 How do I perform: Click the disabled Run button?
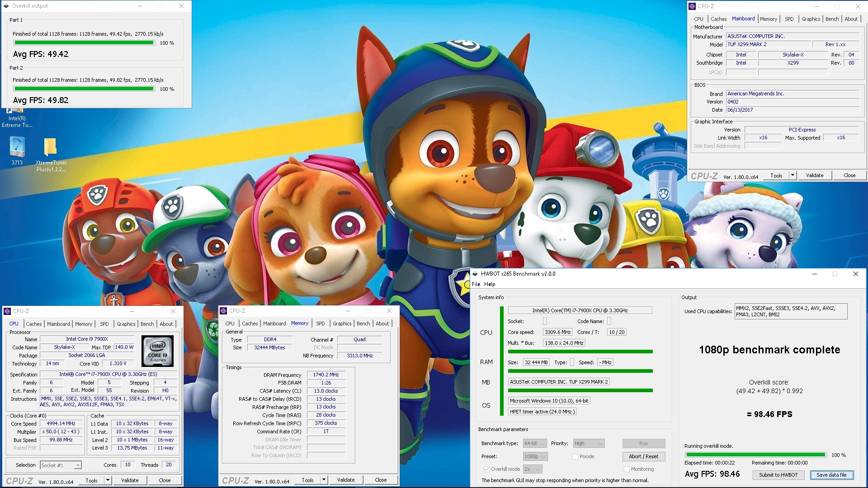(643, 443)
